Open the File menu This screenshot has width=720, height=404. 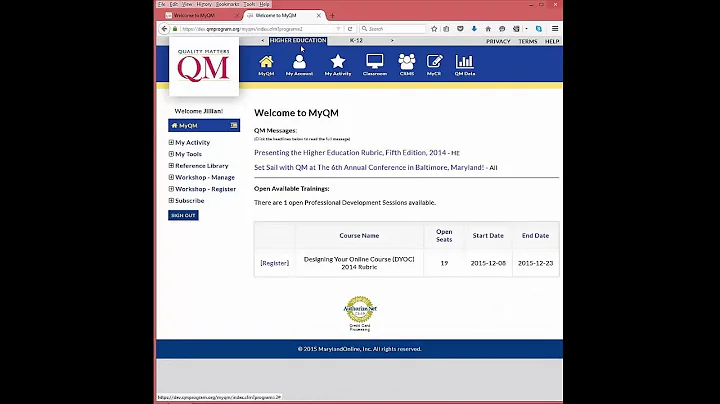162,4
